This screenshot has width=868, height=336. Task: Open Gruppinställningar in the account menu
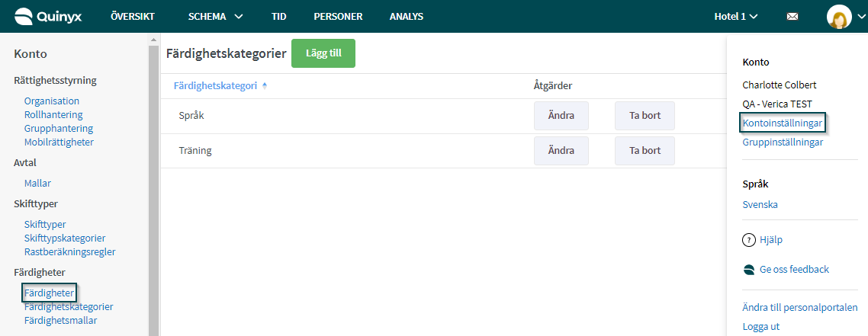783,142
